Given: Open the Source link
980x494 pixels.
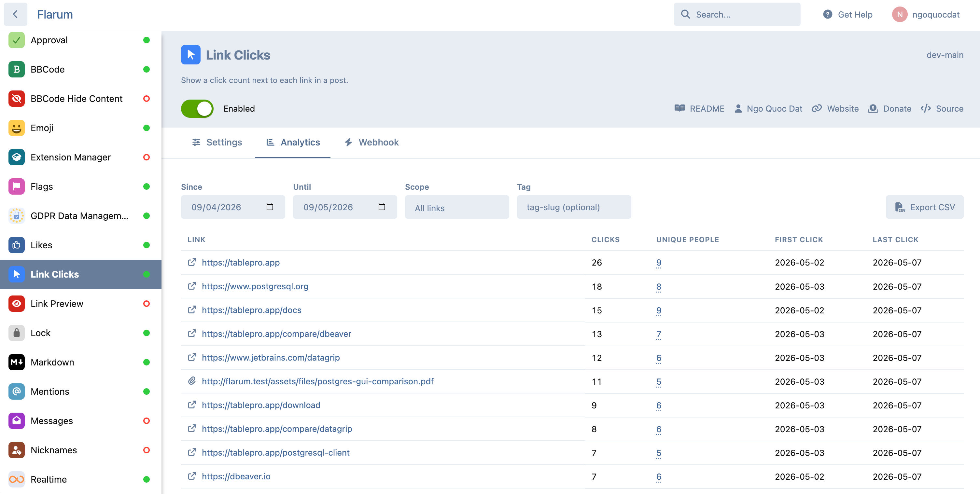Looking at the screenshot, I should [942, 109].
